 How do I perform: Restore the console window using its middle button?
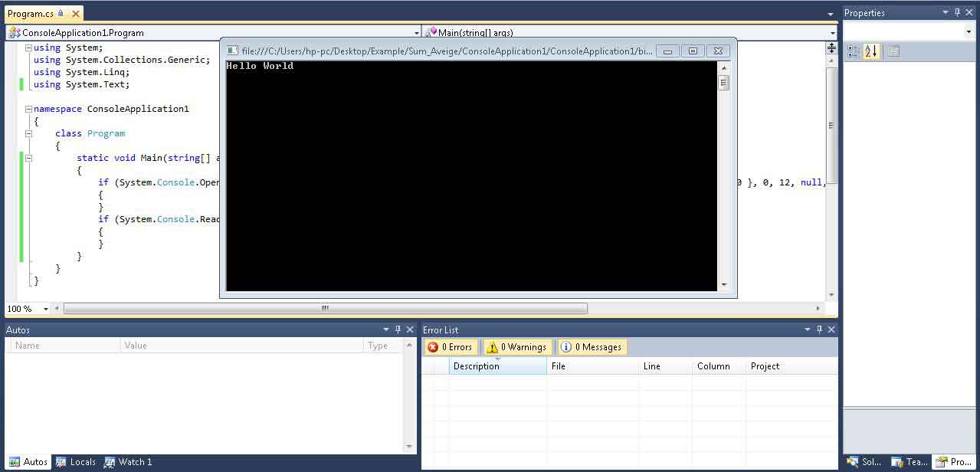[693, 51]
